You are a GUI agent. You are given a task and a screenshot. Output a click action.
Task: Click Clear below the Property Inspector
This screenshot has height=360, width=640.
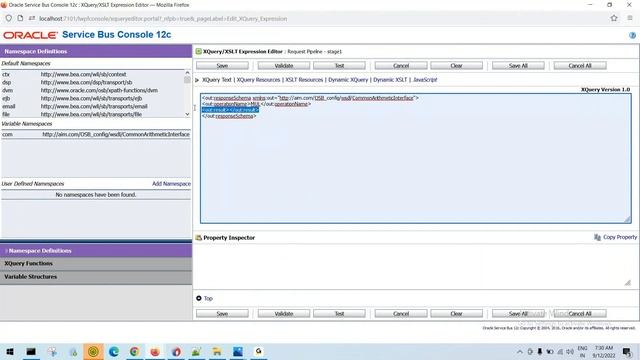(x=456, y=314)
